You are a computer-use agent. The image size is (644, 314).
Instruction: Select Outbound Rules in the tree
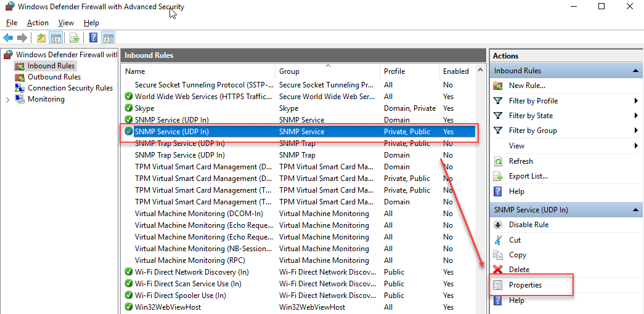tap(54, 77)
